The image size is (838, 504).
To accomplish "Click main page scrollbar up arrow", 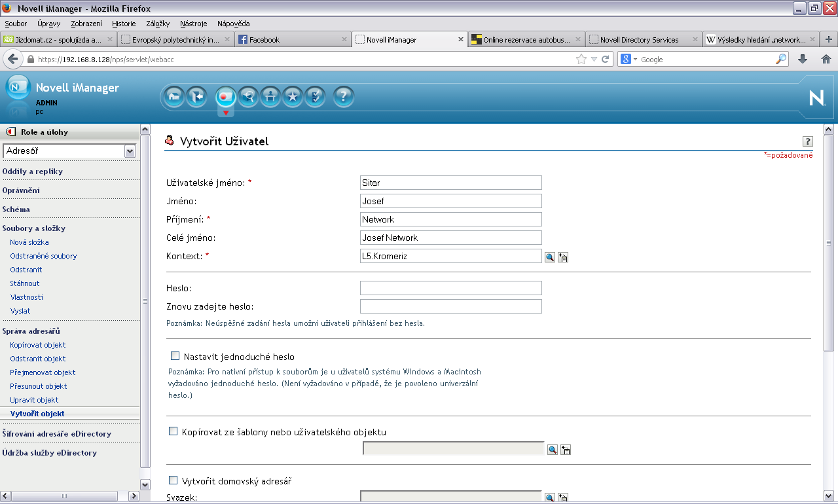I will (829, 130).
